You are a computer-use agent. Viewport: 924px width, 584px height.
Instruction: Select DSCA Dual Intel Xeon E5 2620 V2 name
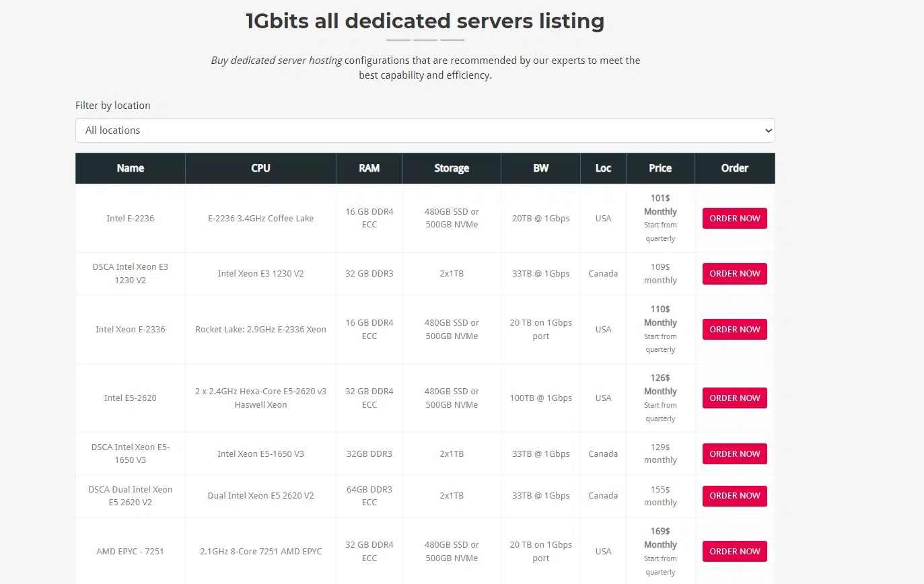(x=131, y=496)
